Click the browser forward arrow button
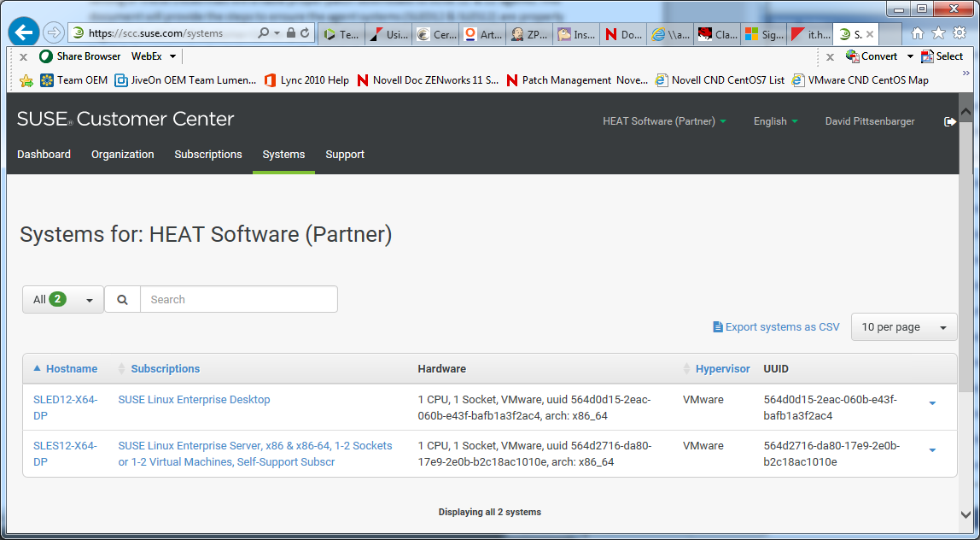 (x=55, y=32)
